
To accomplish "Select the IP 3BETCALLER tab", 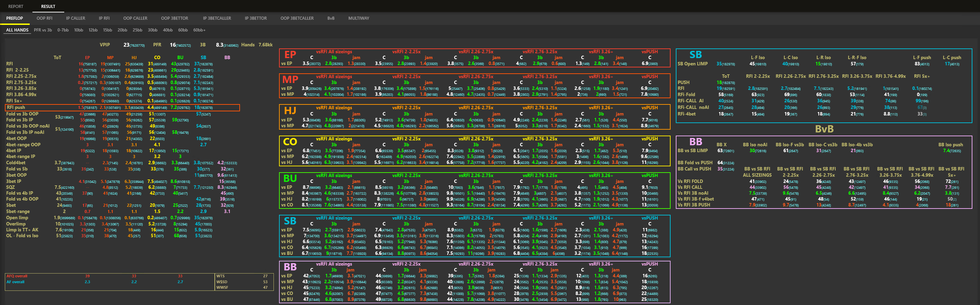I will pos(217,18).
